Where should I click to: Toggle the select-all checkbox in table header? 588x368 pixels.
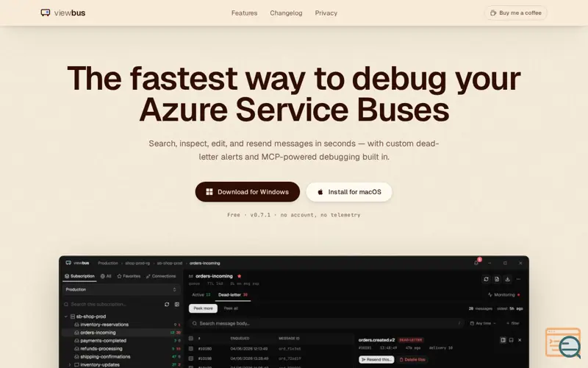[191, 339]
